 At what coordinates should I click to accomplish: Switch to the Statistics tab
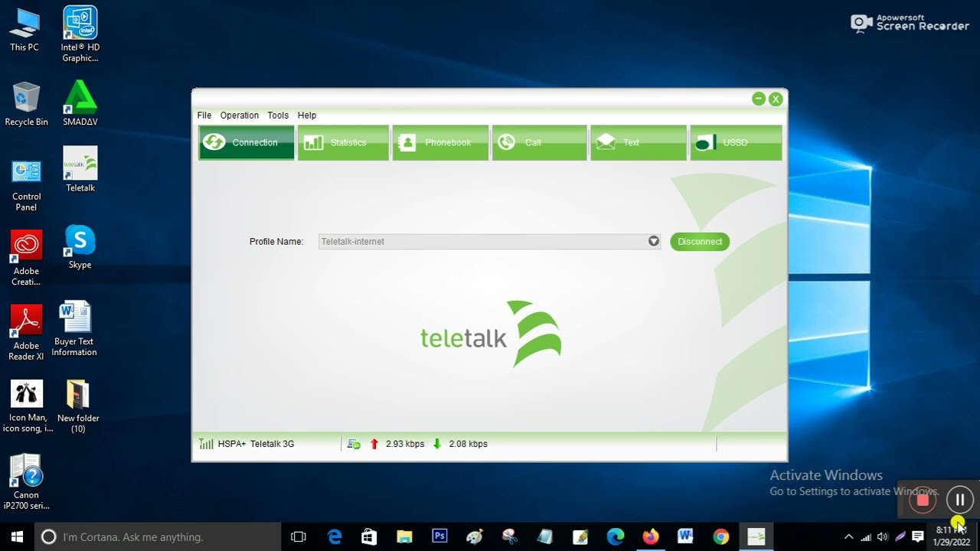[343, 142]
